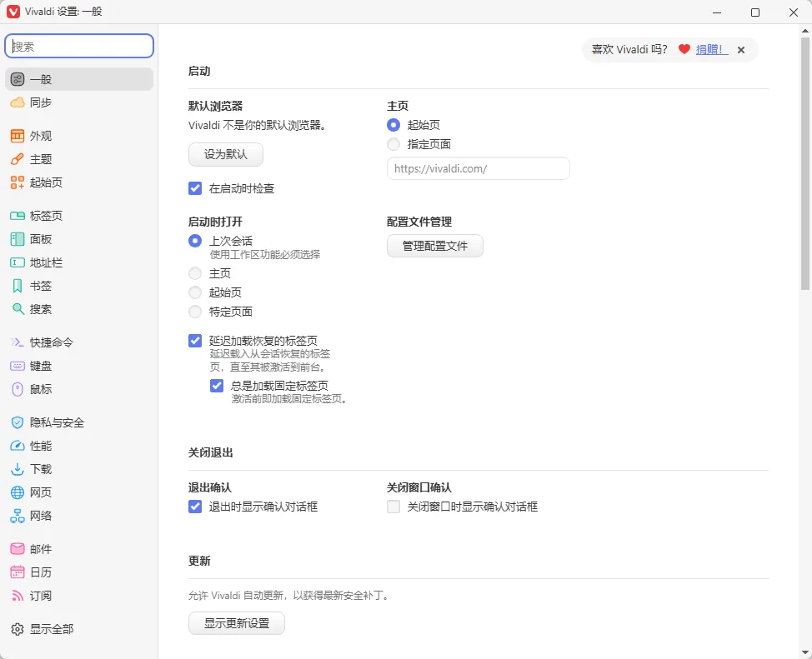Select the 书签 bookmark icon
812x659 pixels.
[x=18, y=286]
